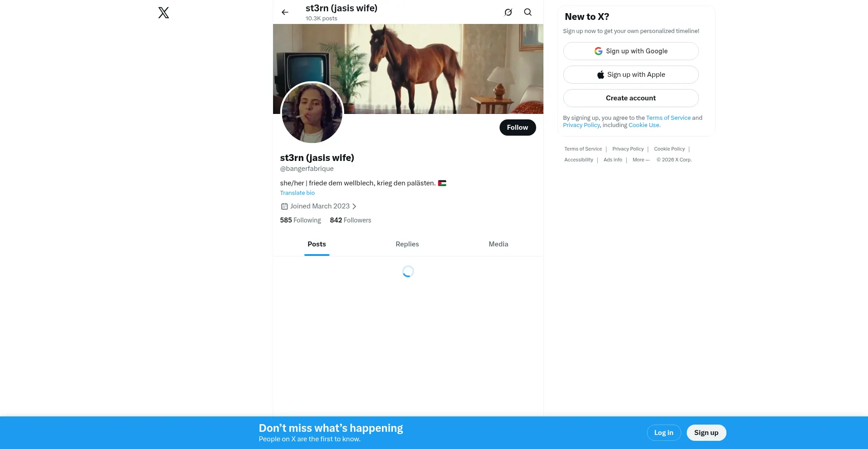Viewport: 868px width, 449px height.
Task: Expand Joined March 2023 chevron
Action: [x=354, y=206]
